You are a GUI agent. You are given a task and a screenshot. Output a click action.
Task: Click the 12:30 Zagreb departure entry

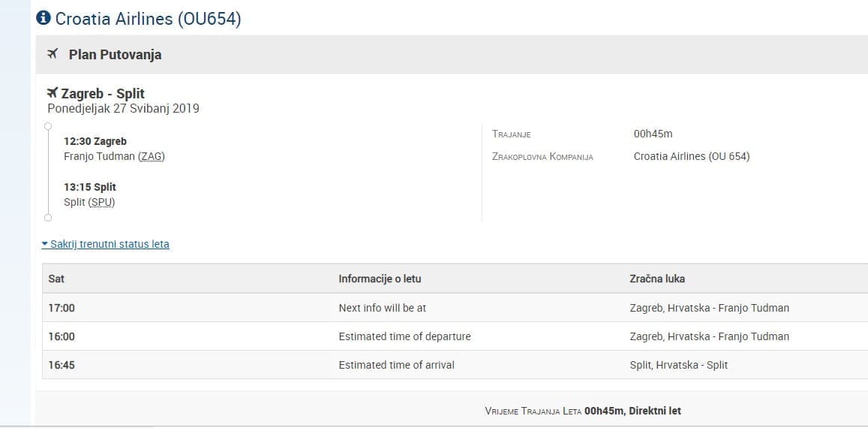(95, 141)
